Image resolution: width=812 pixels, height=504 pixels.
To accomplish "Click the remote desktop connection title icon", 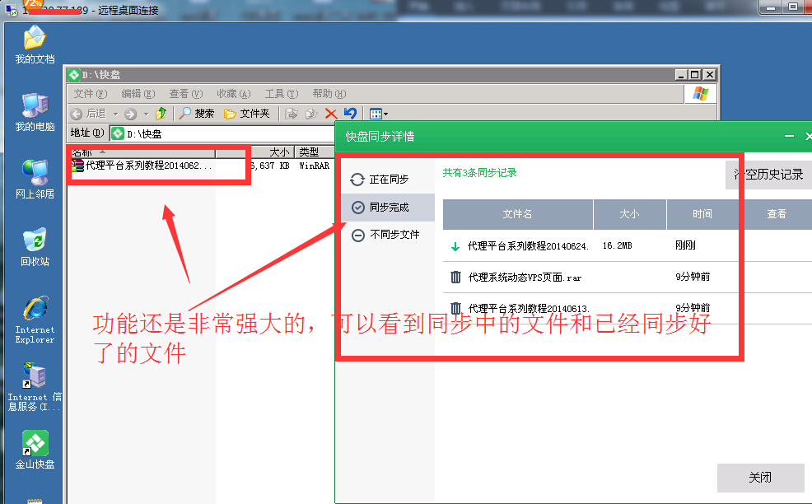I will coord(11,10).
